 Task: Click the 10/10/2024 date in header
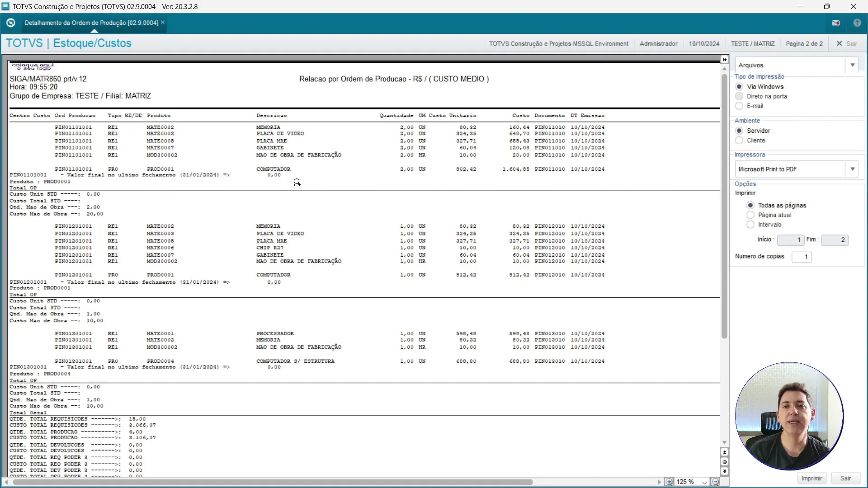click(704, 44)
